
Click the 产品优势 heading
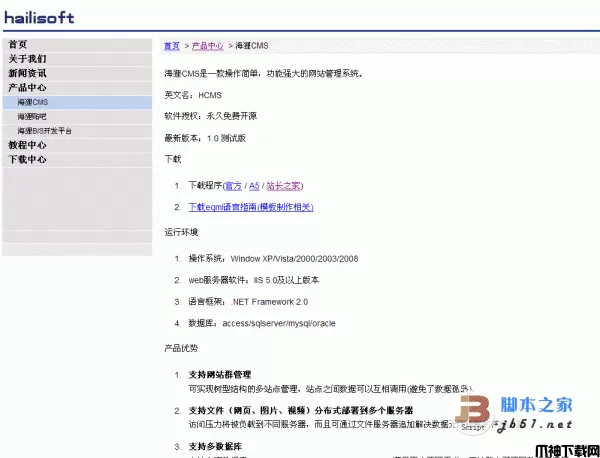coord(181,348)
